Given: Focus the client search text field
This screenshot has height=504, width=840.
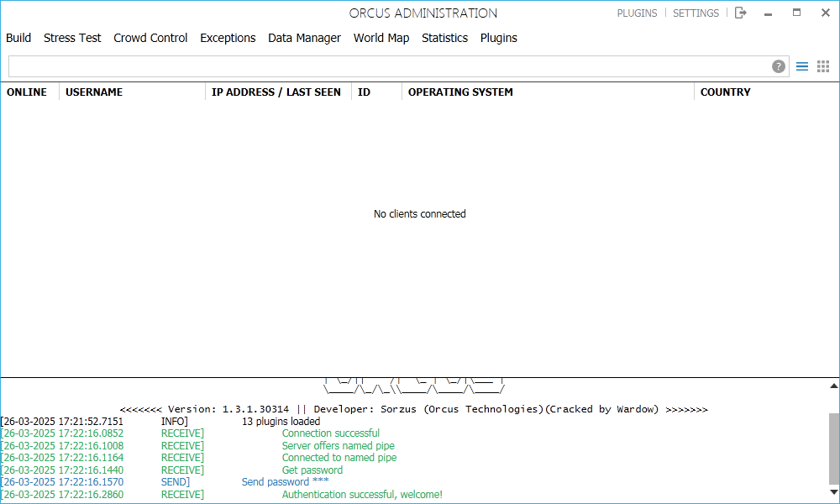Looking at the screenshot, I should pos(386,66).
